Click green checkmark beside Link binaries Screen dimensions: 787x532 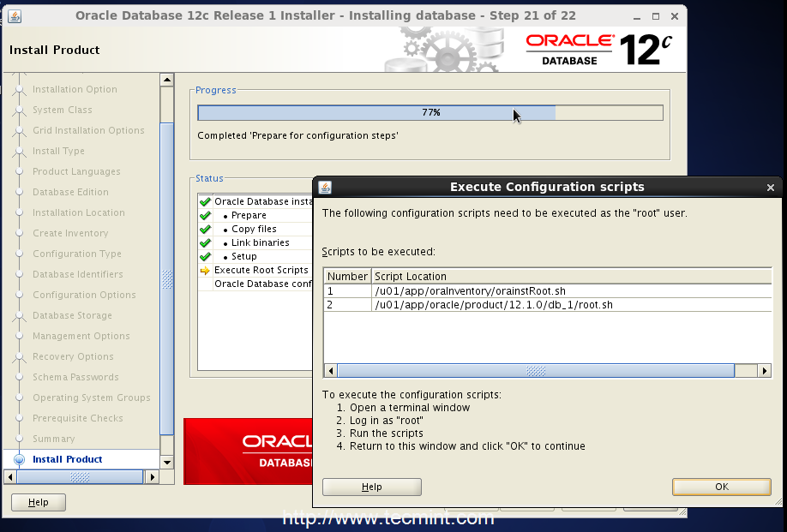[205, 242]
